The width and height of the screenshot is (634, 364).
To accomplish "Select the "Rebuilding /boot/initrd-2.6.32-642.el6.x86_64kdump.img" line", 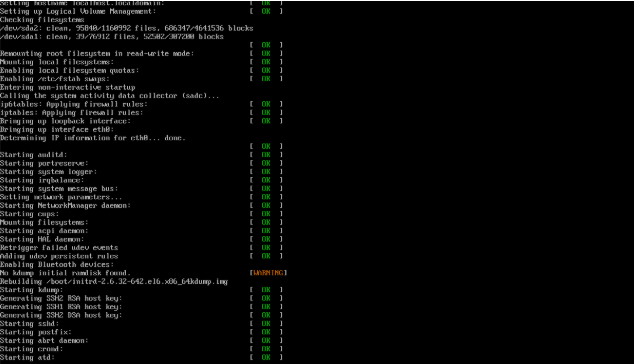I will click(x=114, y=281).
